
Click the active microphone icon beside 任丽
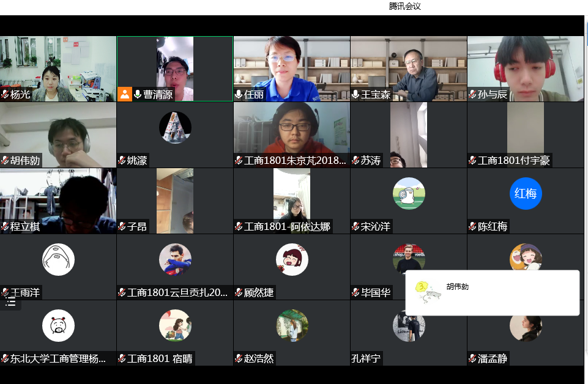239,94
